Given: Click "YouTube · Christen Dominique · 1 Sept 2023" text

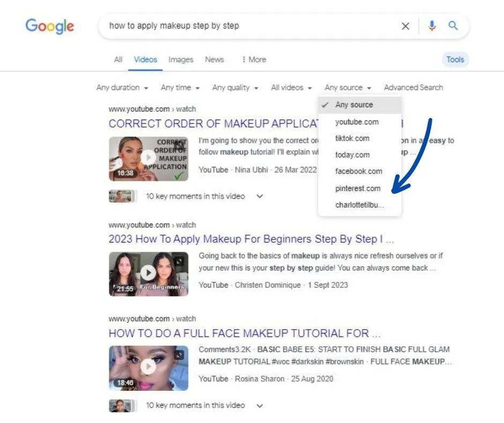Looking at the screenshot, I should coord(273,285).
